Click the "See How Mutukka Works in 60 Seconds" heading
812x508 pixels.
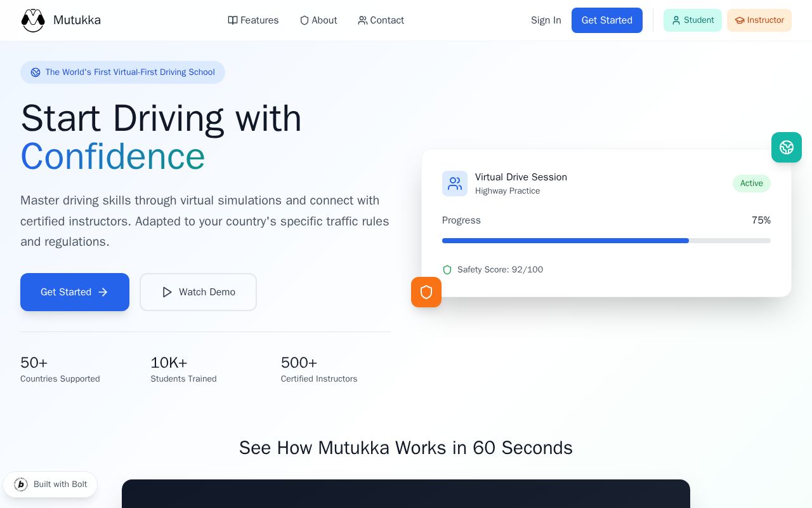[x=406, y=448]
